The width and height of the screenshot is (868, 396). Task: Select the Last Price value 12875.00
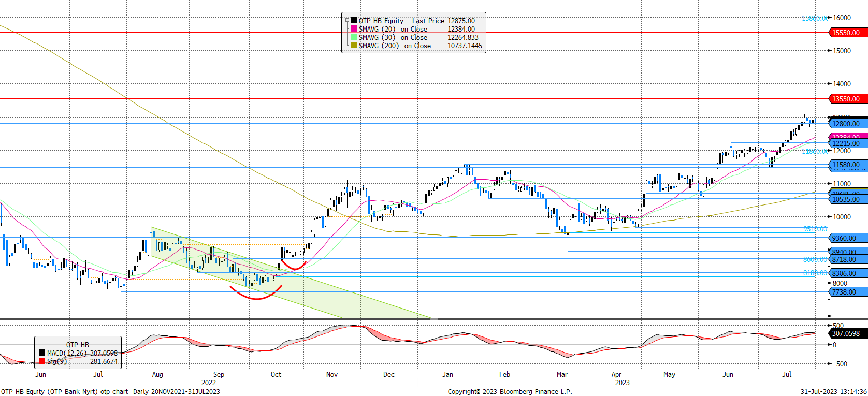pos(461,21)
